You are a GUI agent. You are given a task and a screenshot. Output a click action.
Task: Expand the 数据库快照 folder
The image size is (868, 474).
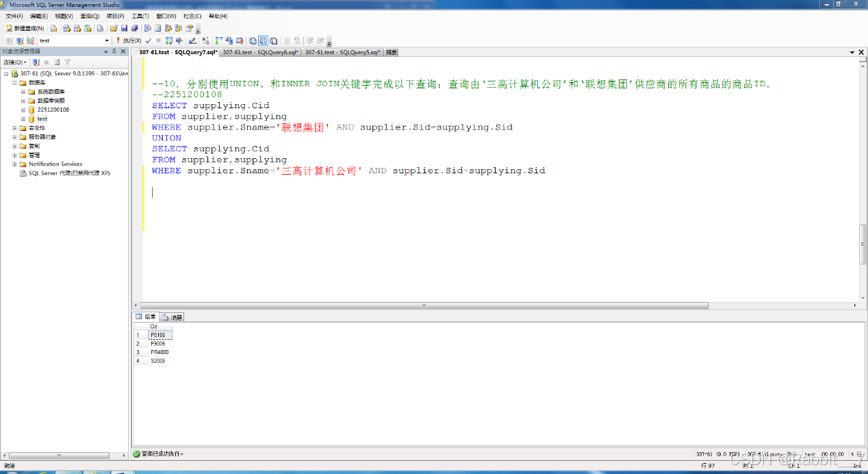(x=23, y=100)
